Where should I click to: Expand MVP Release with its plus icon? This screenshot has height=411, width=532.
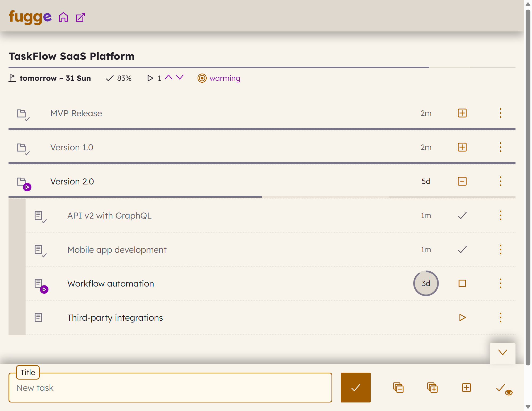(462, 113)
